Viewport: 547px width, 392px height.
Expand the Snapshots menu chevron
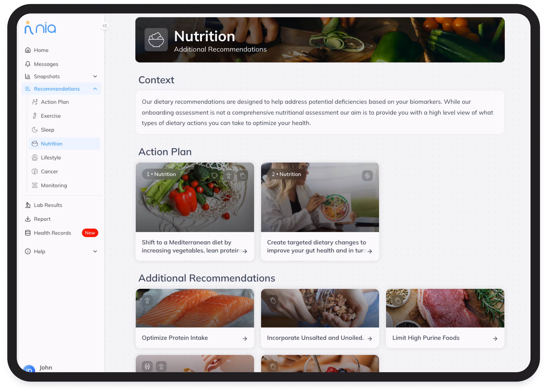pos(95,76)
